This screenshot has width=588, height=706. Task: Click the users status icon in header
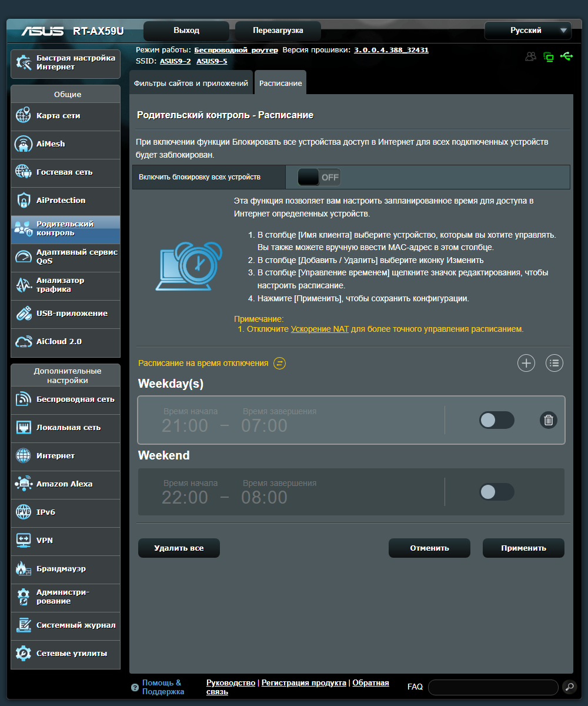[531, 56]
